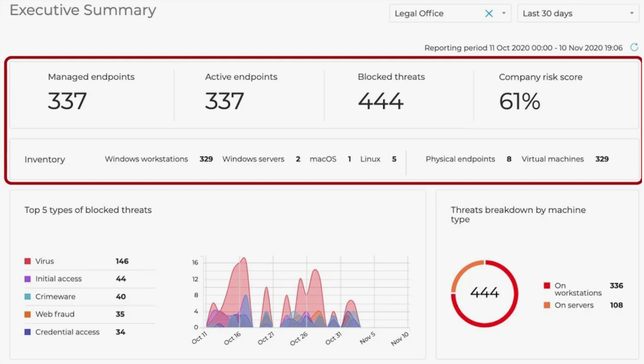Expand the Legal Office dropdown arrow

[x=503, y=13]
